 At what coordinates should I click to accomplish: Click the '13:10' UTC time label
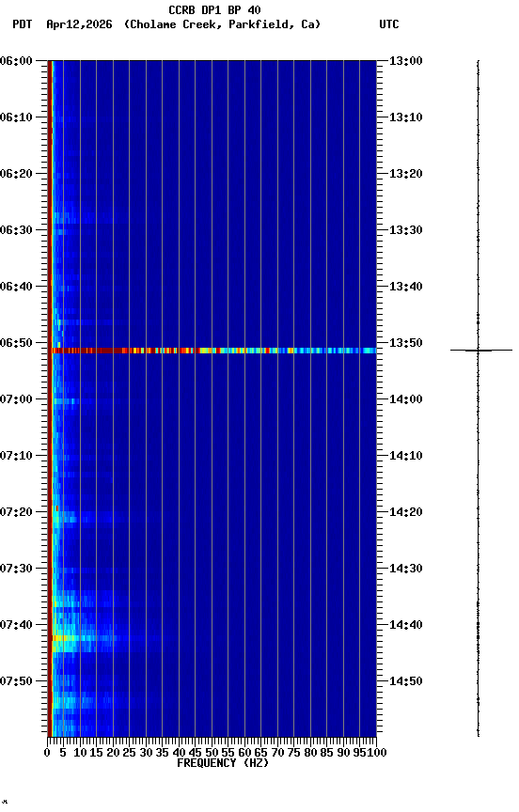pyautogui.click(x=406, y=117)
